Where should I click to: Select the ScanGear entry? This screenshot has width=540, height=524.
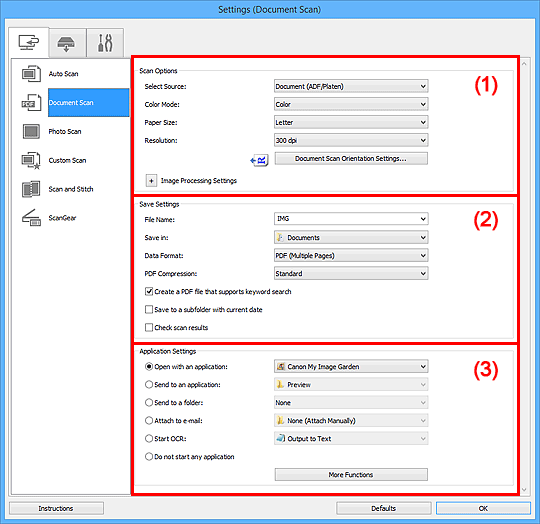(62, 218)
